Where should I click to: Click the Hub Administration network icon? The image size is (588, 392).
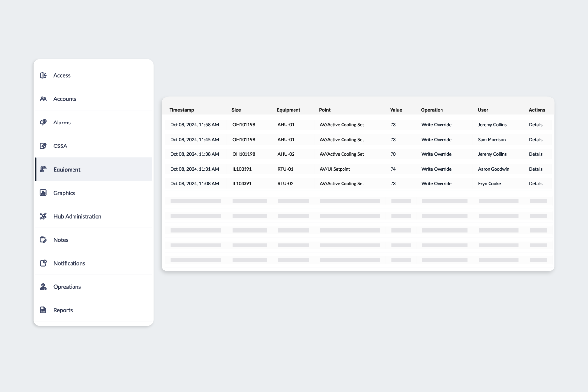tap(43, 217)
